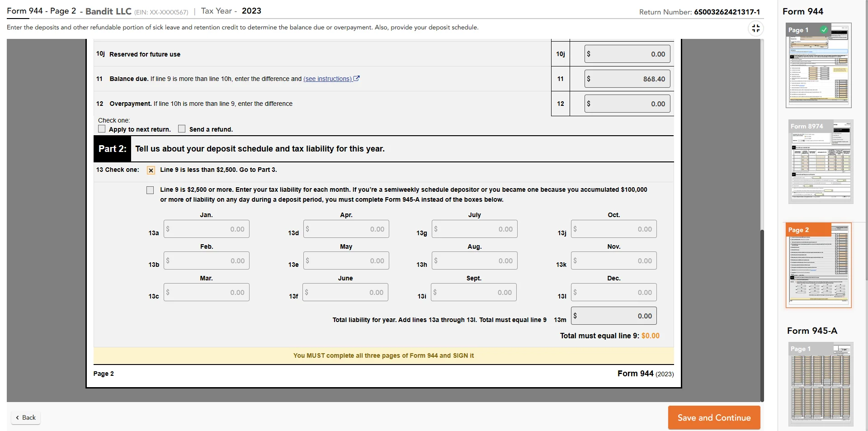Click the 13a January liability field
868x431 pixels.
click(206, 229)
